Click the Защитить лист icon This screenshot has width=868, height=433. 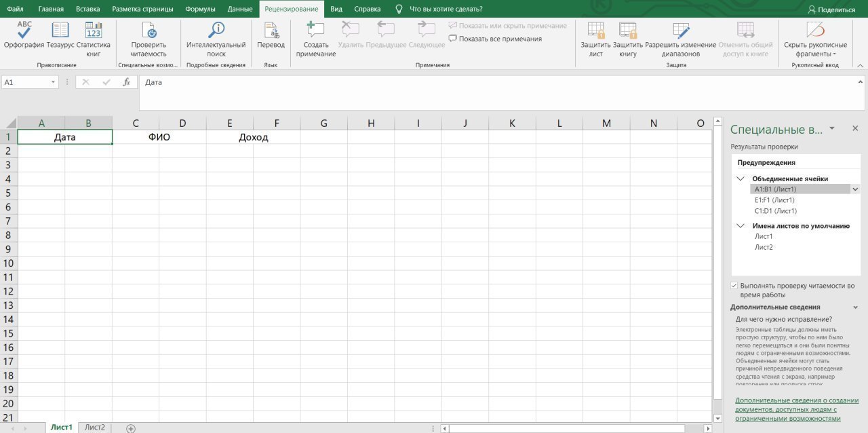595,31
